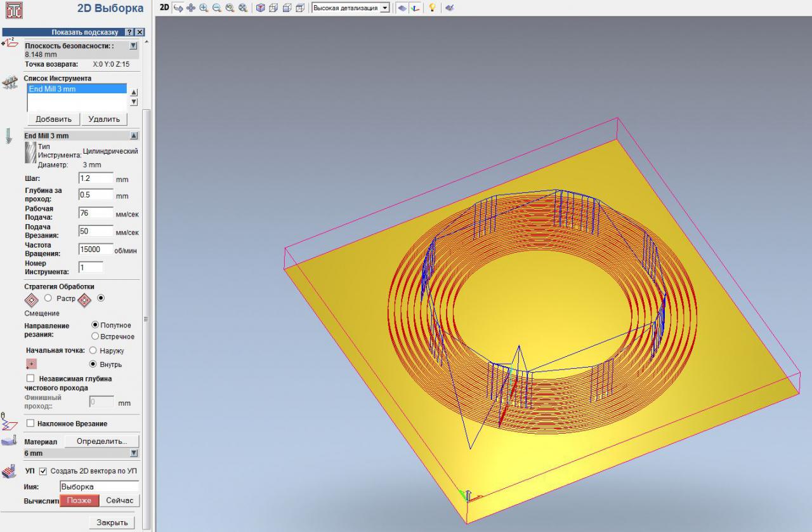Click the Шаг input field
812x532 pixels.
pos(96,178)
